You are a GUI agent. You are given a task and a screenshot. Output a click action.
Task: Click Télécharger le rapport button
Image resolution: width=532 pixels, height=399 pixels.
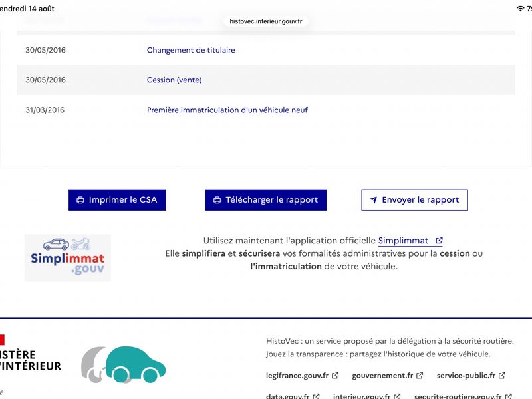point(265,200)
